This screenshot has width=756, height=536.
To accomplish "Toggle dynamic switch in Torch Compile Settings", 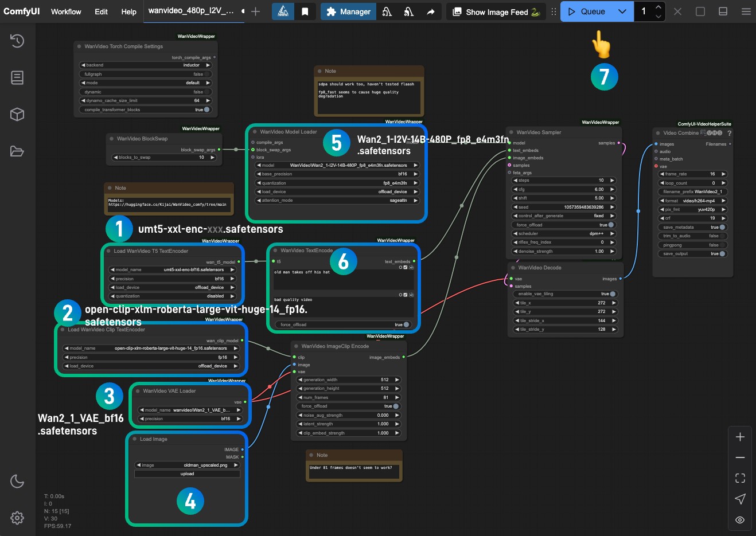I will 208,92.
